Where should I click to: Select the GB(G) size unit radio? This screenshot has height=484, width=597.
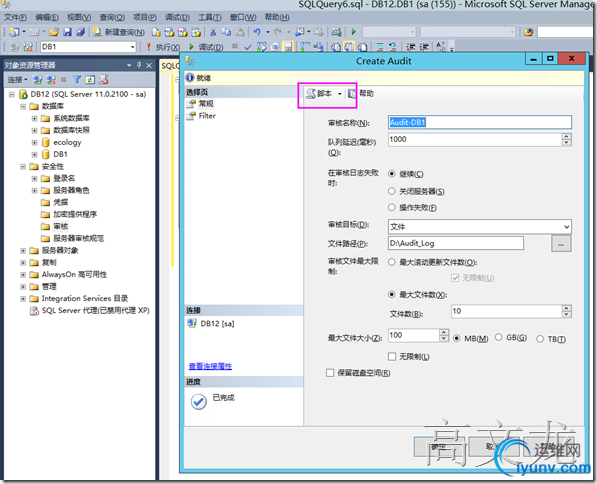pos(498,337)
